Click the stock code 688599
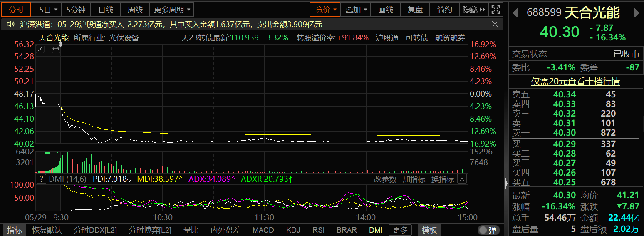The height and width of the screenshot is (236, 644). (544, 12)
